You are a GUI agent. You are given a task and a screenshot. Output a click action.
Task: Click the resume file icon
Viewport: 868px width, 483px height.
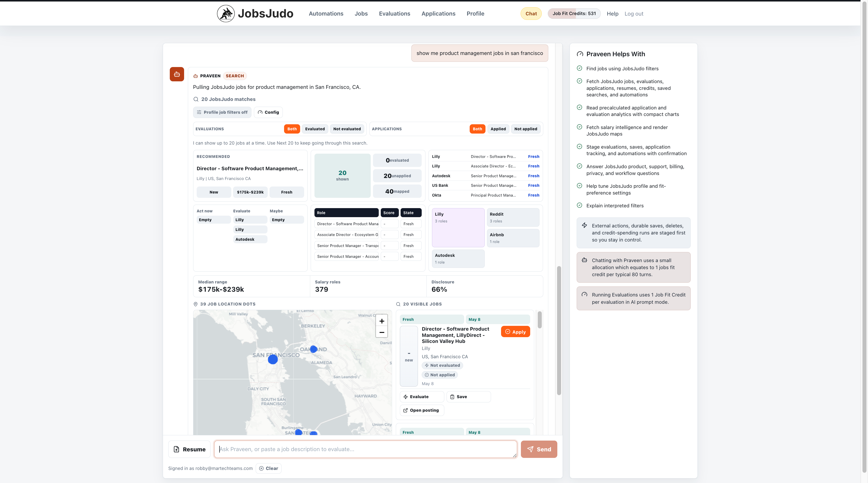pyautogui.click(x=177, y=449)
